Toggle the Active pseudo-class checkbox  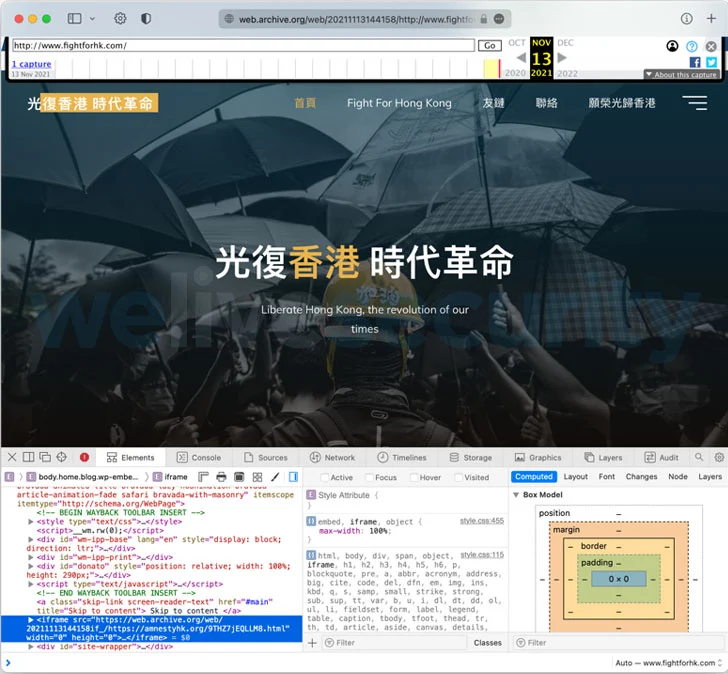(325, 477)
